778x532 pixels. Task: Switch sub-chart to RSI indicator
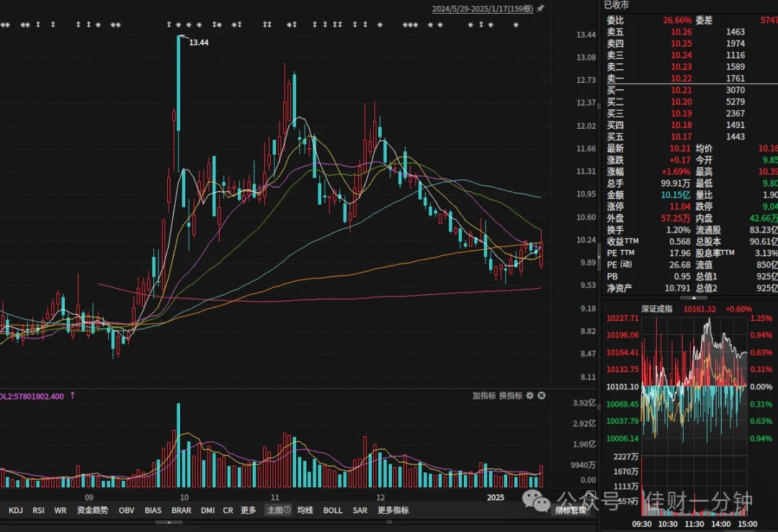(39, 510)
